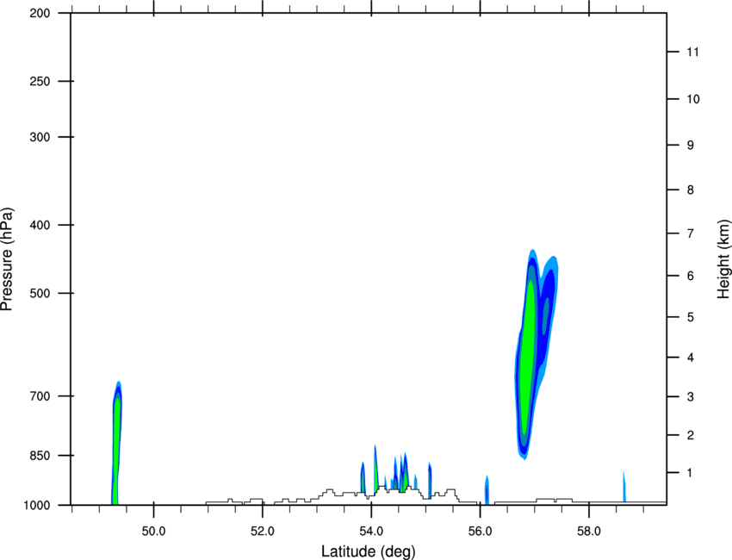Click the 4 km height tick label
Viewport: 732px width, 560px height.
[691, 358]
